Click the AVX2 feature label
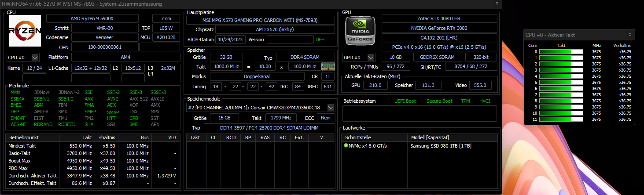644x195 pixels. [113, 99]
